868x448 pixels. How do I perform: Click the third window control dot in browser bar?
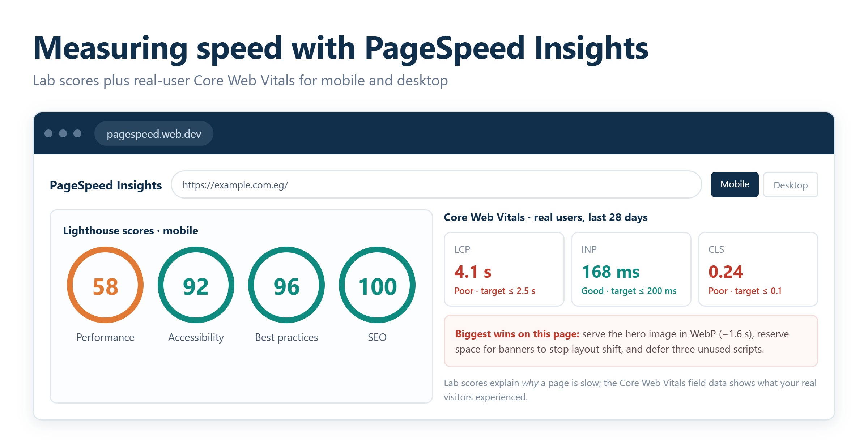[77, 133]
